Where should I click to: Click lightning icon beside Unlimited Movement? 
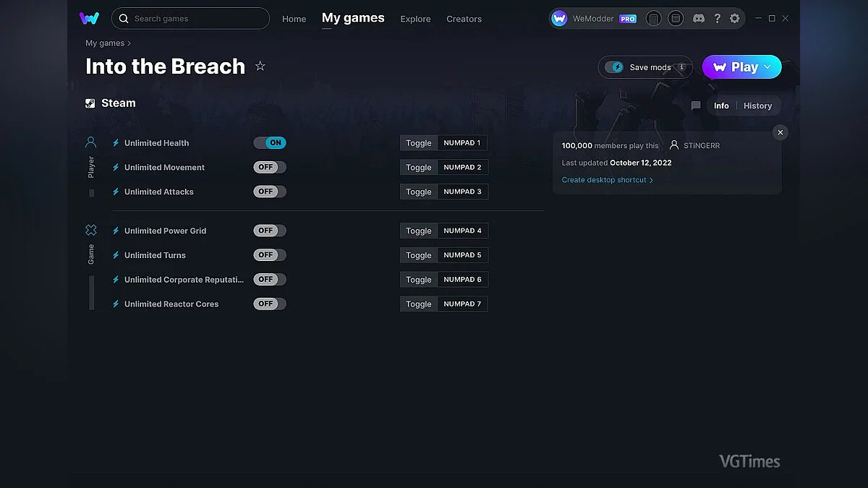[x=116, y=168]
